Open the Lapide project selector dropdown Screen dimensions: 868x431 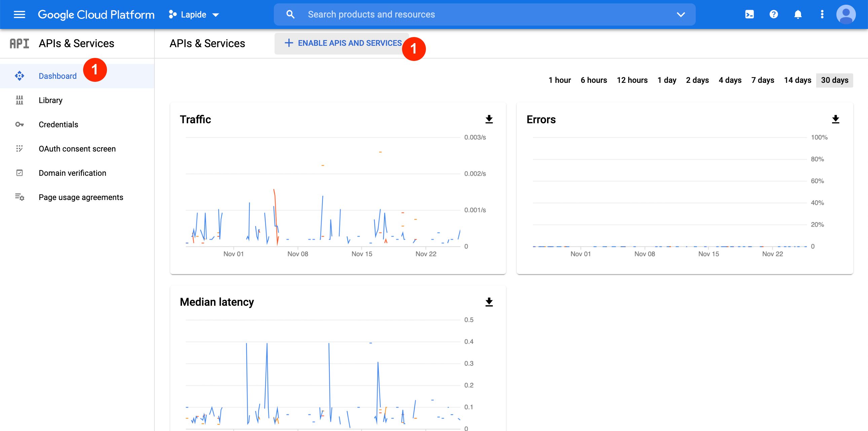click(194, 14)
